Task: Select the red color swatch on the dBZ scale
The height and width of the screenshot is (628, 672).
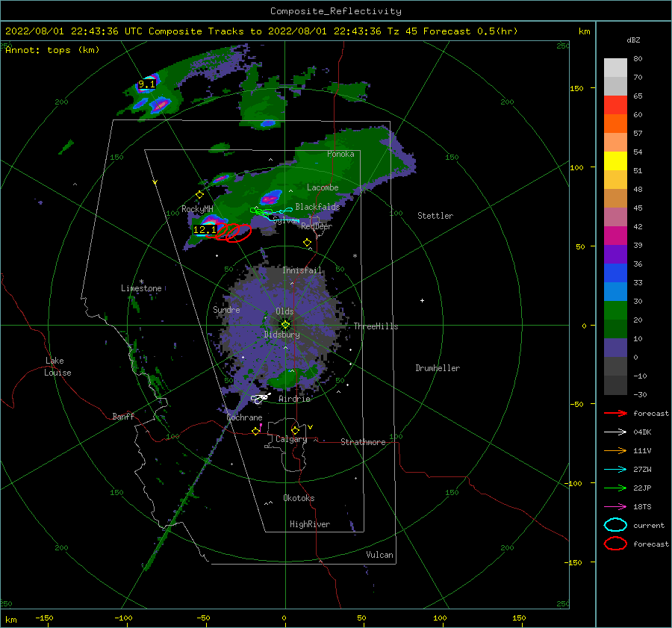Action: tap(615, 105)
